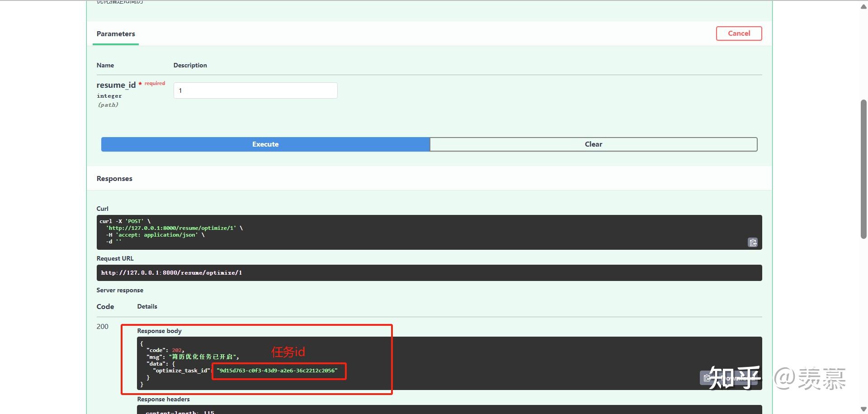Click the copy icon inside the curl code block
The image size is (868, 414).
pyautogui.click(x=752, y=243)
